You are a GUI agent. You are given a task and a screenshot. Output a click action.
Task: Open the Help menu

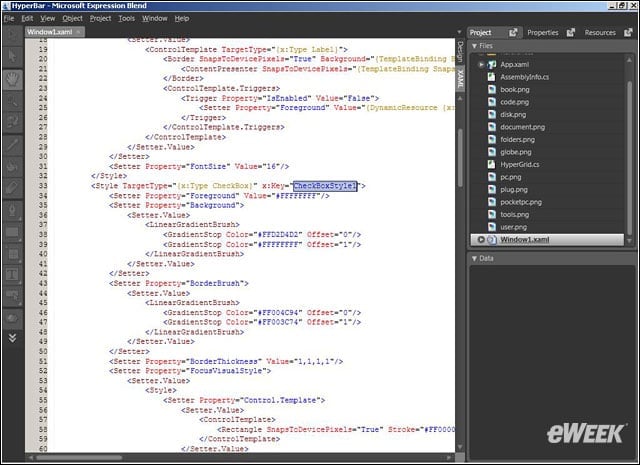click(x=182, y=18)
